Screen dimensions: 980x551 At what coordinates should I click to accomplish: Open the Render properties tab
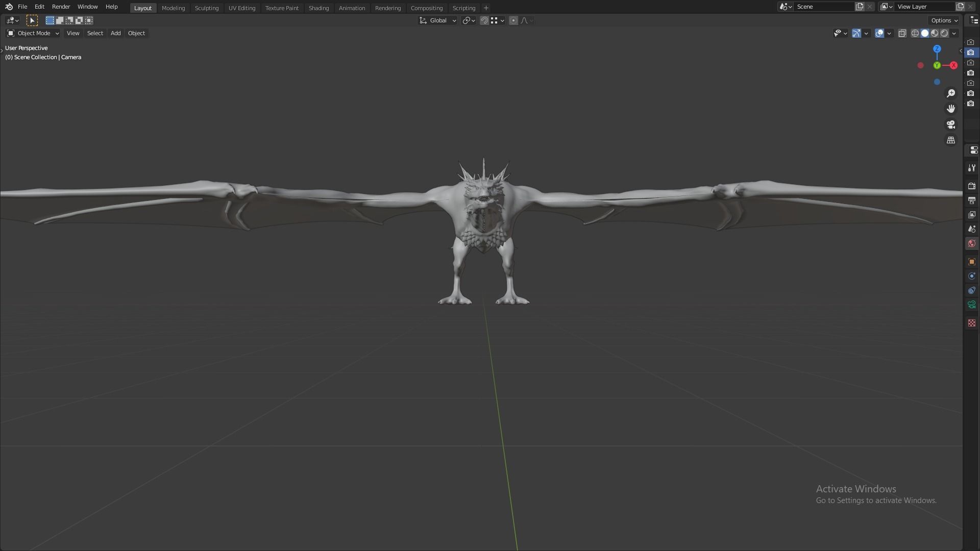[972, 186]
